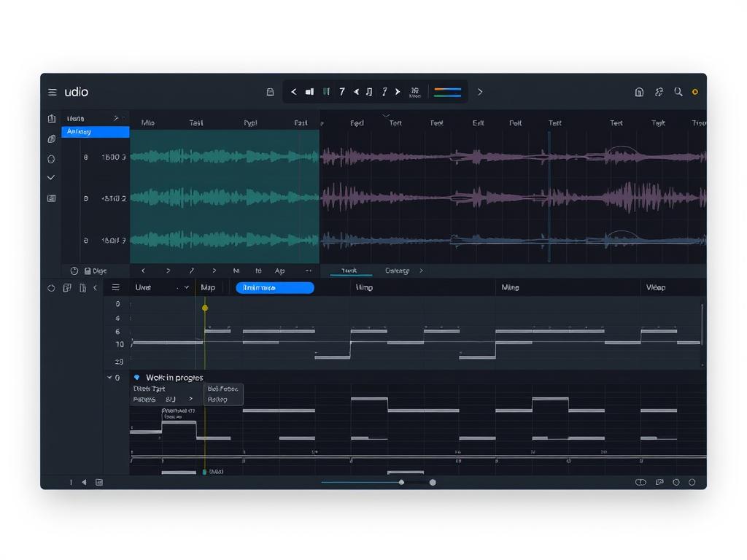Viewport: 747px width, 560px height.
Task: Select the Map tab in the lower panel
Action: (x=209, y=287)
